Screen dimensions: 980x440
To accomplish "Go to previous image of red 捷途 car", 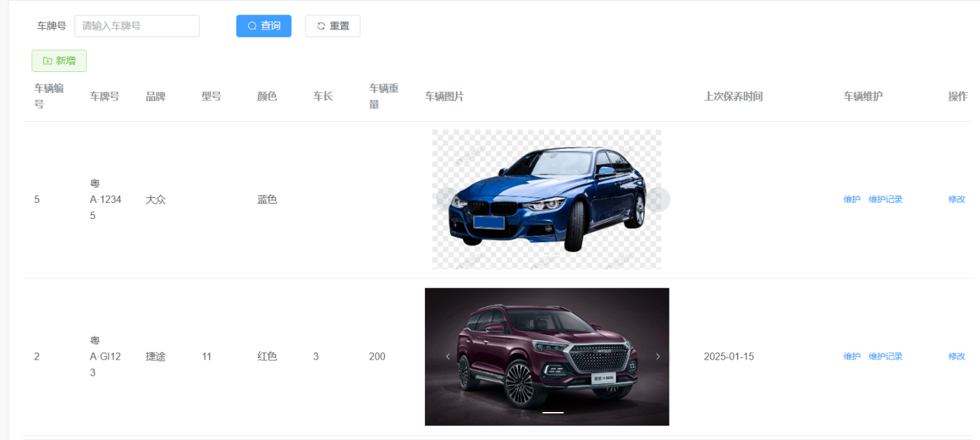I will (448, 356).
